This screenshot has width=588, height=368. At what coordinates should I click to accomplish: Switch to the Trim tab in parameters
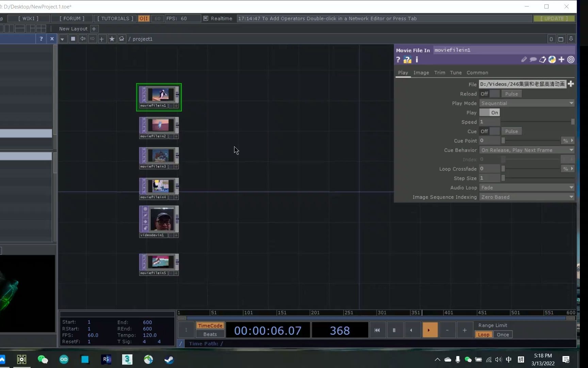click(x=440, y=73)
